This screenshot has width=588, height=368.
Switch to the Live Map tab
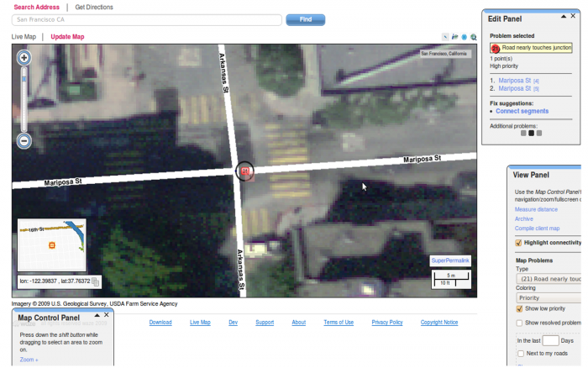point(24,37)
